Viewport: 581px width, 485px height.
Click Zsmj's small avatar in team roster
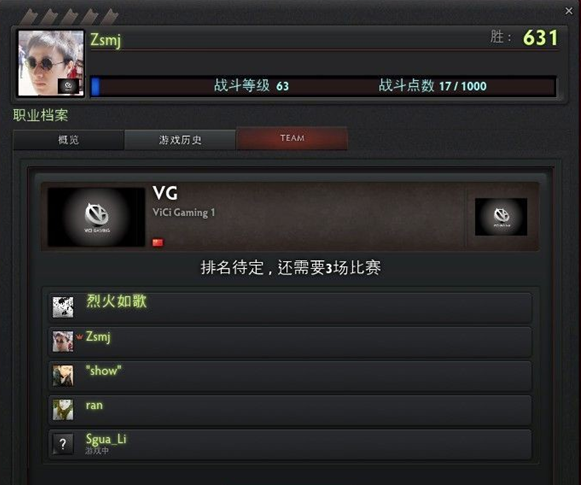pyautogui.click(x=63, y=341)
